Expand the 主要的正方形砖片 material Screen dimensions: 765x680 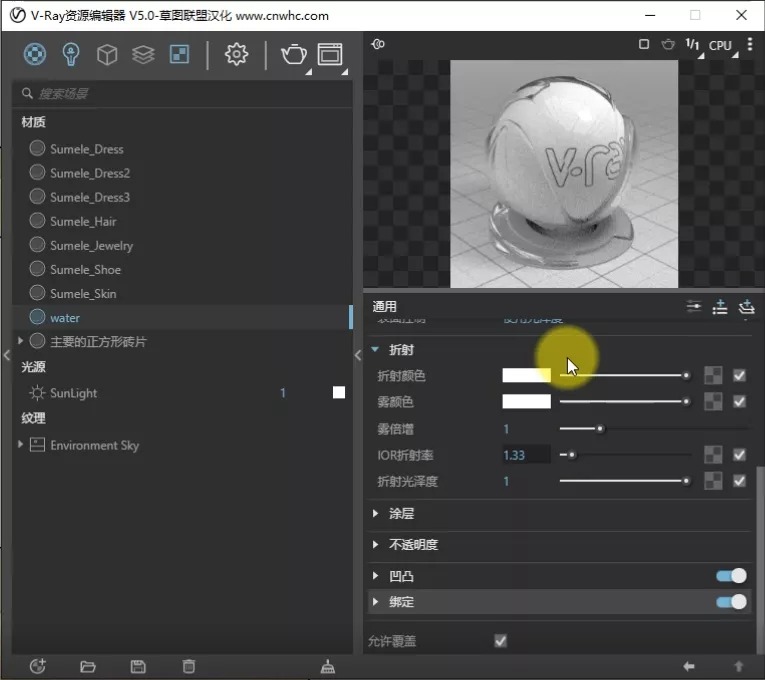20,340
